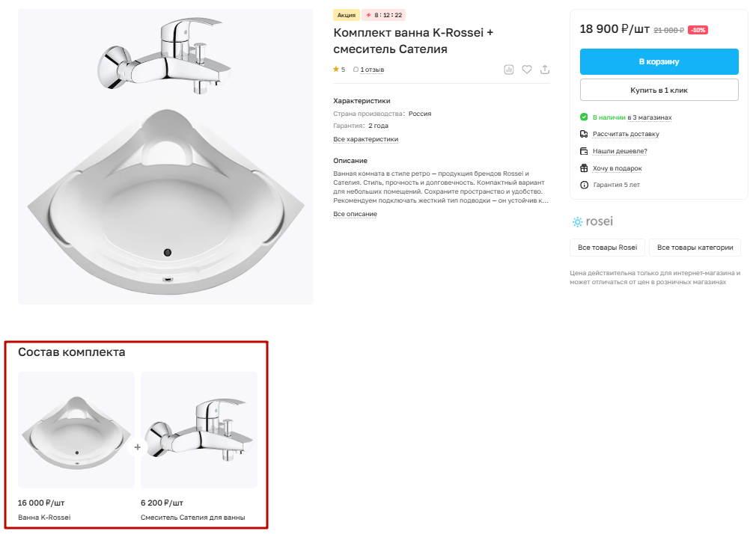The width and height of the screenshot is (756, 534).
Task: Click the gold star rating icon
Action: [x=336, y=70]
